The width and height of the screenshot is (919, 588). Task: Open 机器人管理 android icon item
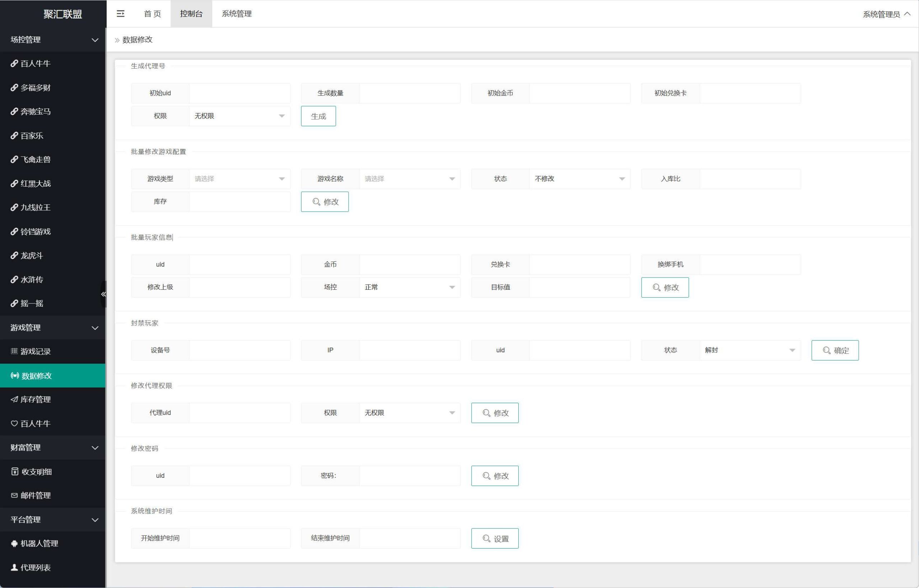14,543
